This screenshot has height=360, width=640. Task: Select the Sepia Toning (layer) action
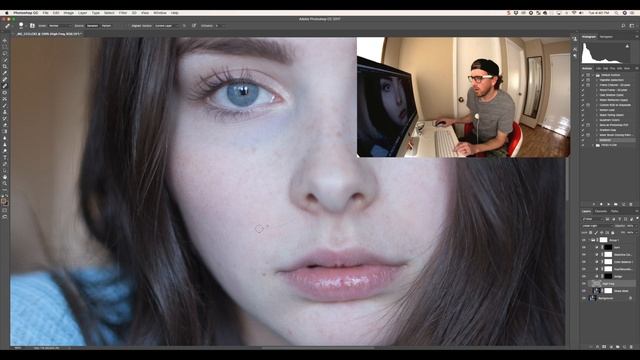pos(612,115)
